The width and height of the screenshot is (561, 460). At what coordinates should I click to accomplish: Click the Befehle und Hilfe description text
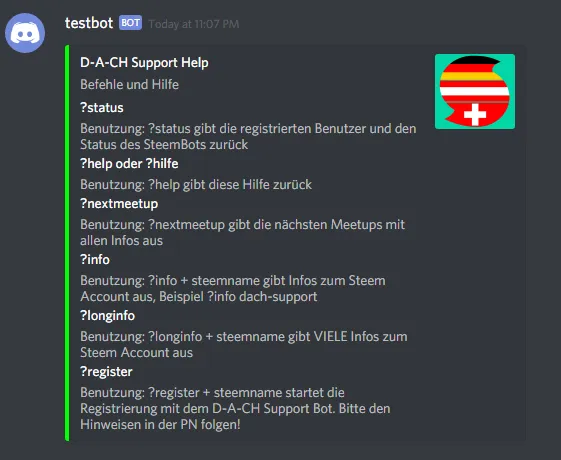tap(130, 84)
